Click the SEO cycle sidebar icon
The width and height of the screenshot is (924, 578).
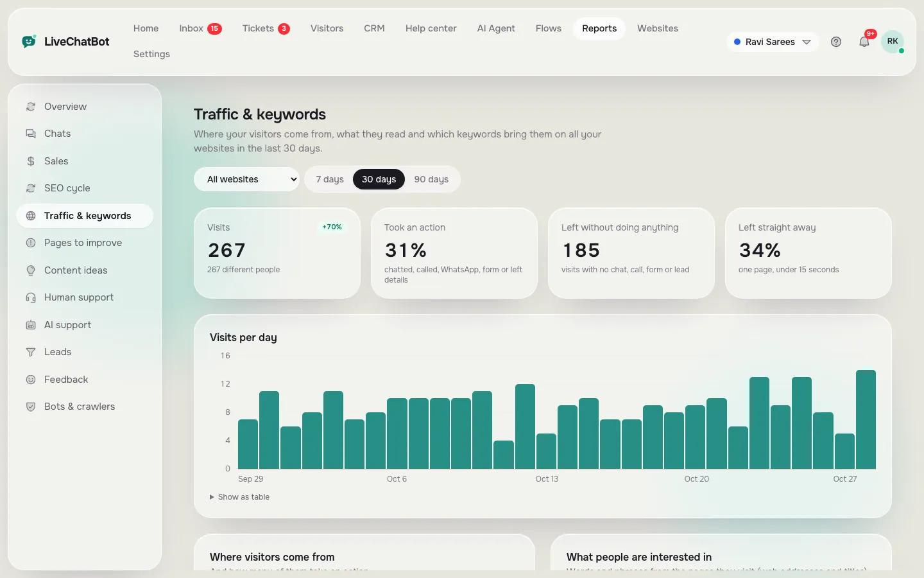tap(31, 188)
